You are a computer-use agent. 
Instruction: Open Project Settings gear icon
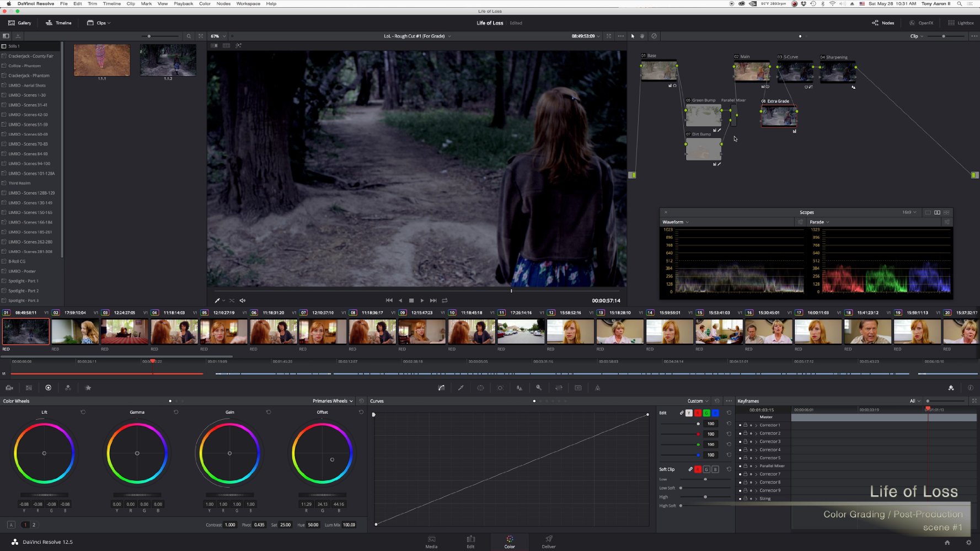[x=968, y=542]
